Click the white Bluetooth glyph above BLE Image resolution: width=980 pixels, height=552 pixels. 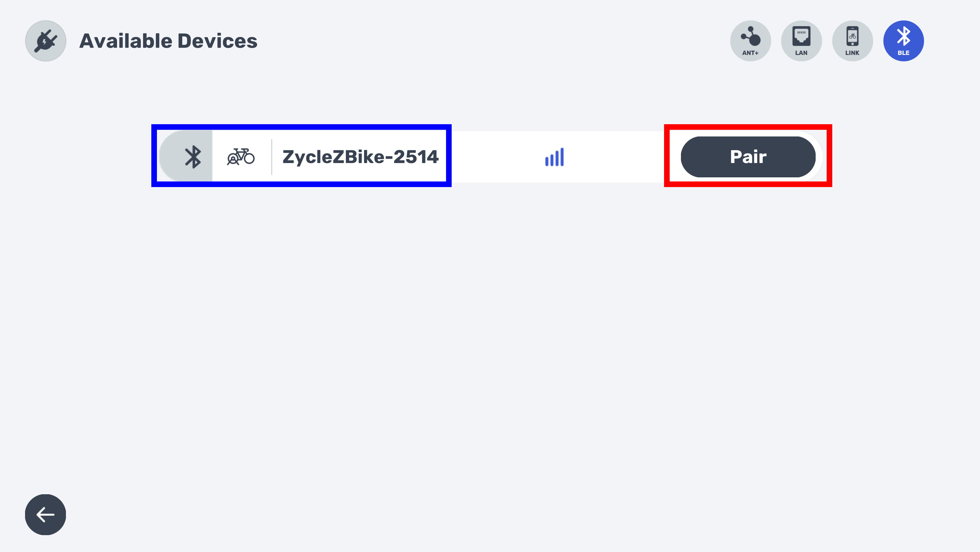pos(903,36)
